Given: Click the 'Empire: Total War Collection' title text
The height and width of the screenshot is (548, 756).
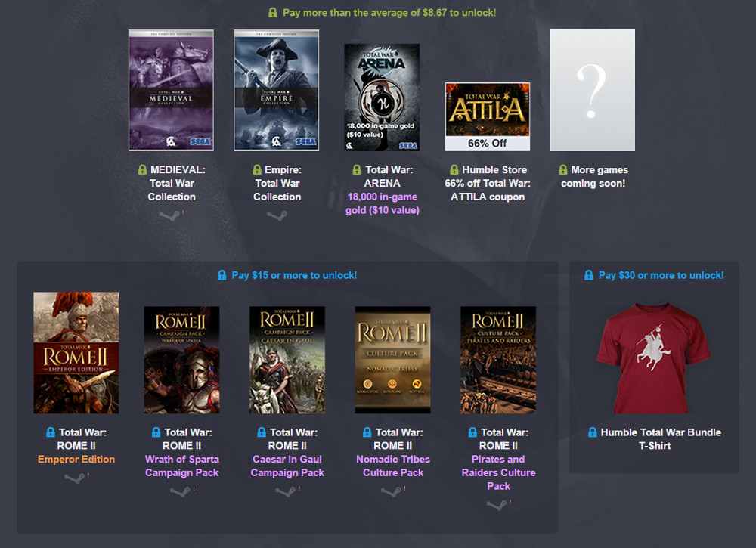Looking at the screenshot, I should (x=277, y=183).
